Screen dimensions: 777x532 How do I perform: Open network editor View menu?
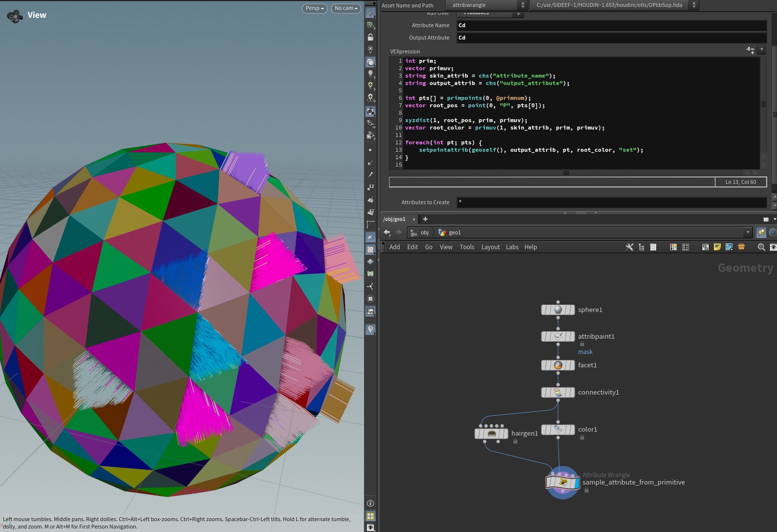(x=446, y=247)
